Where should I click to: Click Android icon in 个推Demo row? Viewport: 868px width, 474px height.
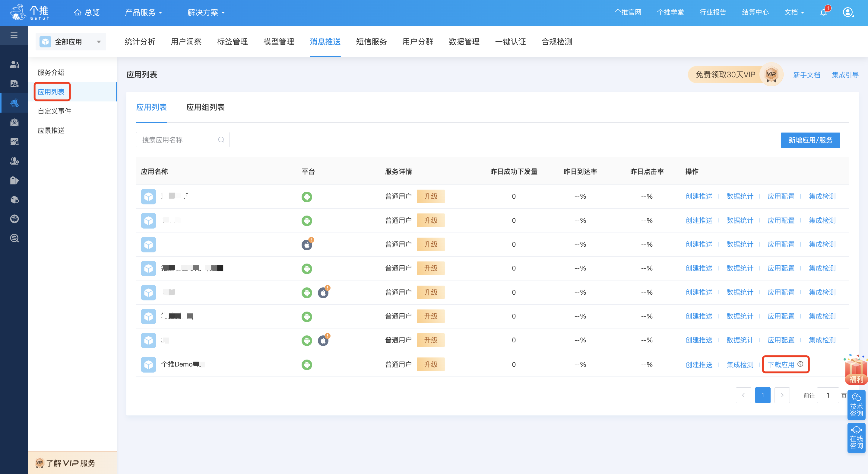click(x=307, y=365)
